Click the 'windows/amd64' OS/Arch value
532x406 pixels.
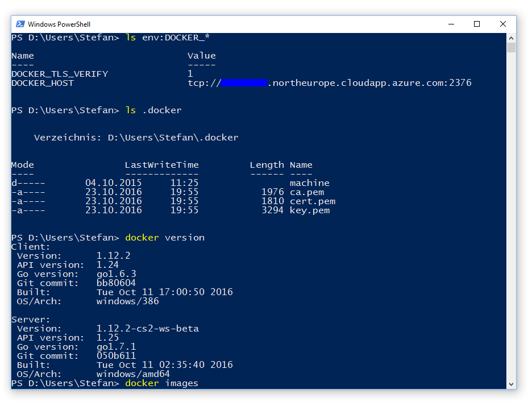133,374
